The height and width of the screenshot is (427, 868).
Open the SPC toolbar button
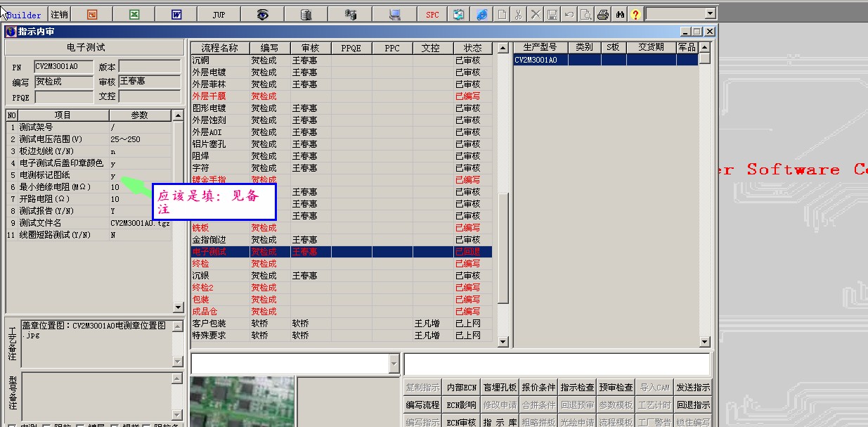click(432, 14)
